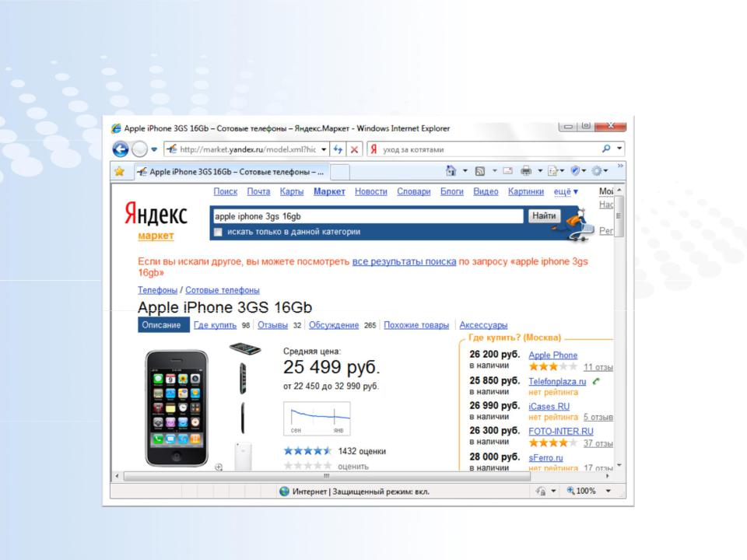Click the Home page icon
The height and width of the screenshot is (560, 747).
(451, 170)
